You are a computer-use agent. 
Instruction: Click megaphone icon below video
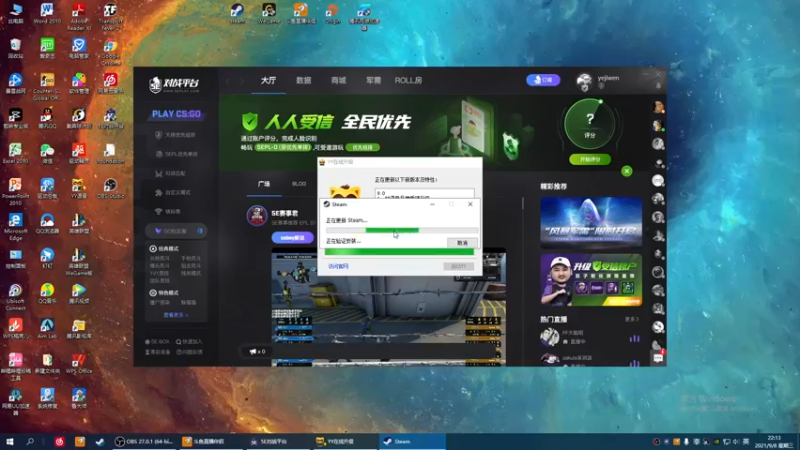tap(253, 351)
